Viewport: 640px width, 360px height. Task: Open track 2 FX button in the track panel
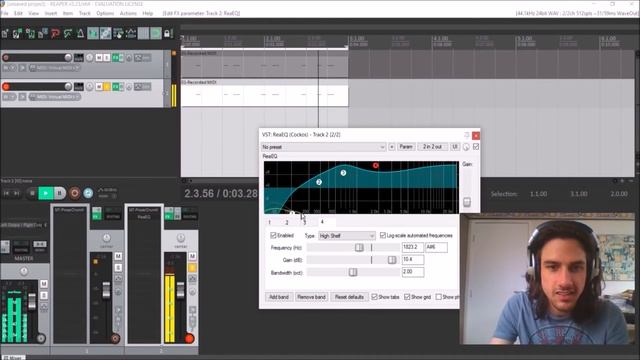click(116, 87)
